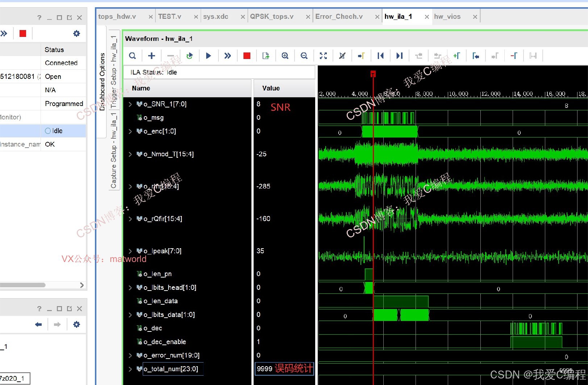Image resolution: width=588 pixels, height=385 pixels.
Task: Open hardware panel settings gear
Action: point(76,34)
